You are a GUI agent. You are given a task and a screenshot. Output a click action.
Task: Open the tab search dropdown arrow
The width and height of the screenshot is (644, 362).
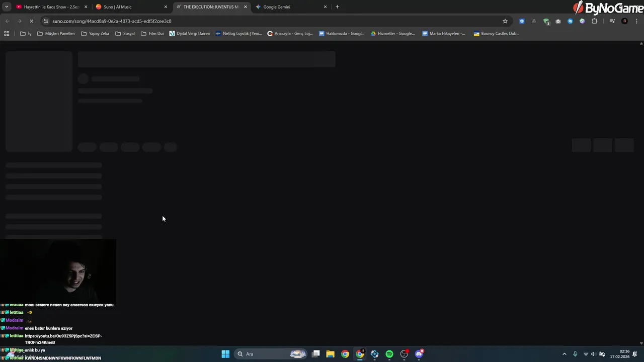pyautogui.click(x=7, y=7)
